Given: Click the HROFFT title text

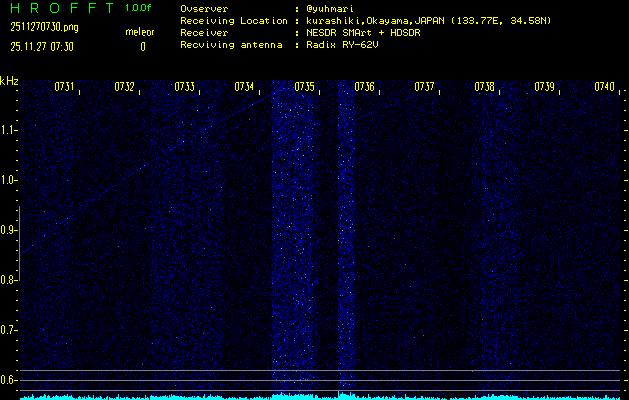Looking at the screenshot, I should [x=62, y=8].
